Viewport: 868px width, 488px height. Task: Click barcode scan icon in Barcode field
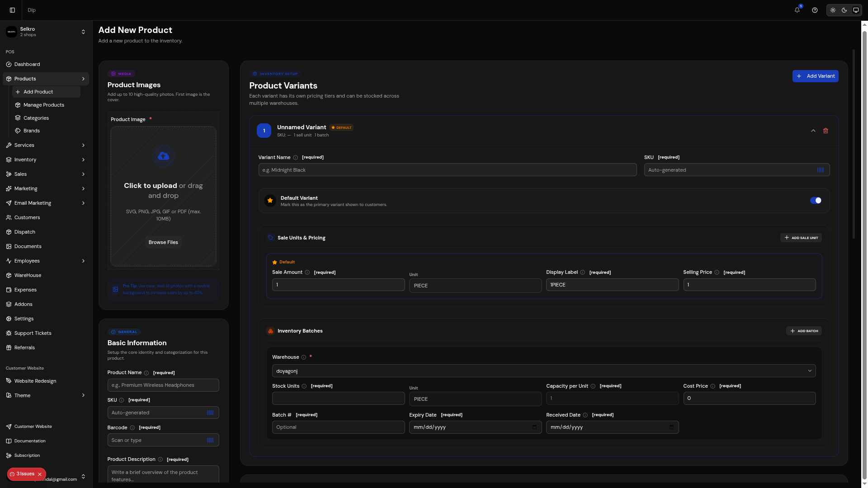coord(210,440)
